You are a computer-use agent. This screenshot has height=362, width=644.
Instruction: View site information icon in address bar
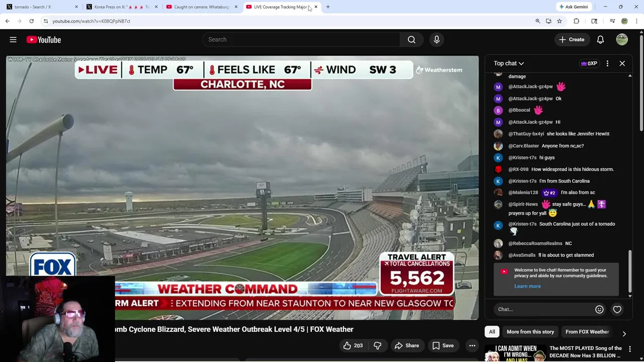tap(46, 21)
